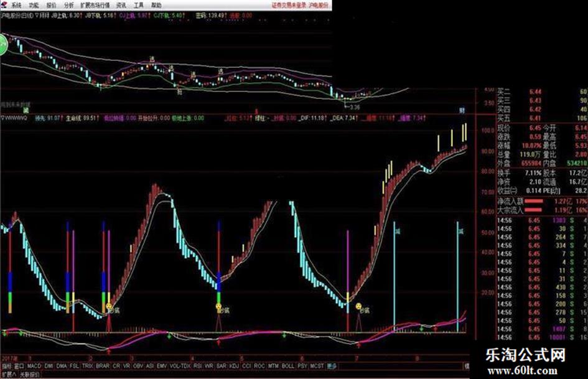Switch to the WR indicator tab
This screenshot has width=588, height=379.
click(209, 365)
